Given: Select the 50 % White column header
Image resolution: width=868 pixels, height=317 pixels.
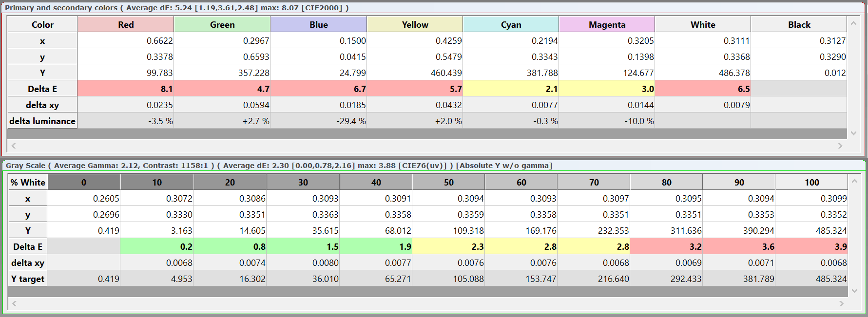Looking at the screenshot, I should click(448, 182).
